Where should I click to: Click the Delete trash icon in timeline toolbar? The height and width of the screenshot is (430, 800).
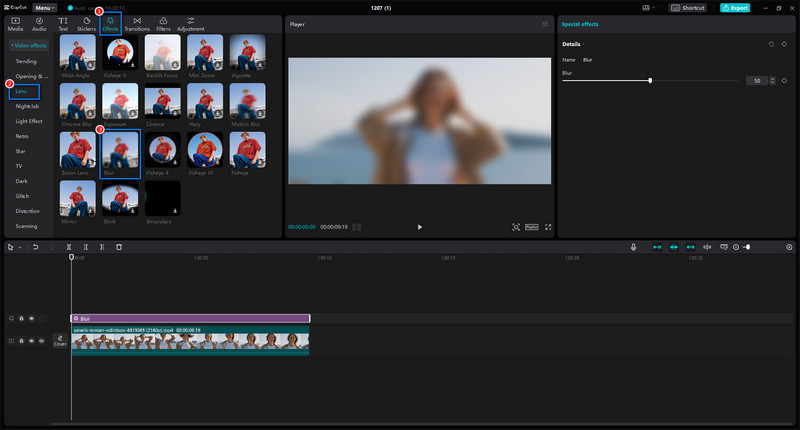click(x=118, y=246)
